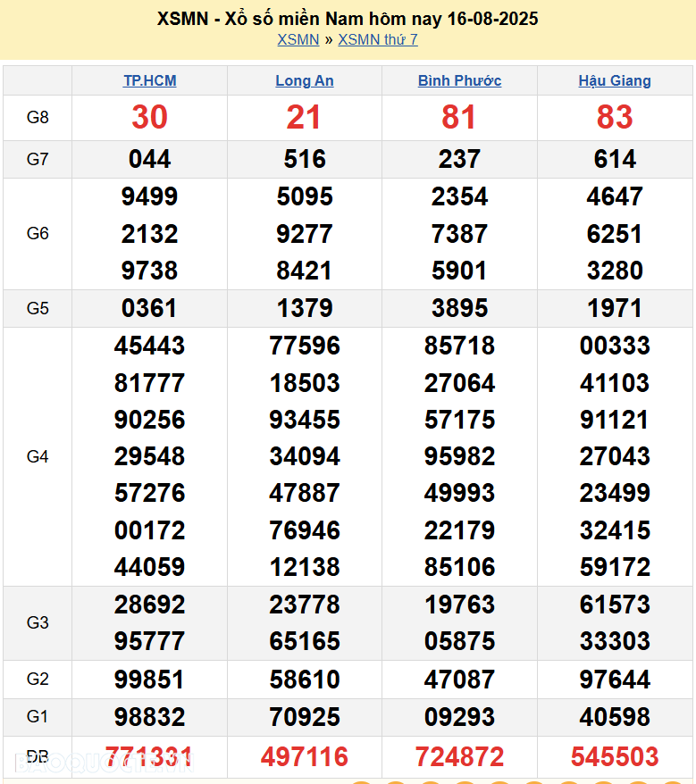Viewport: 696px width, 784px height.
Task: Select G5 number 3895 under Bình Phước
Action: pyautogui.click(x=459, y=308)
